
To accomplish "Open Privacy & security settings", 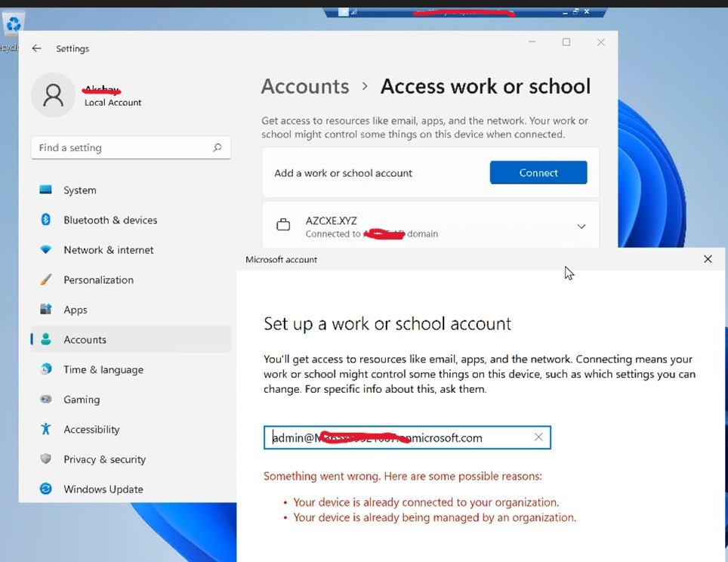I will coord(131,459).
